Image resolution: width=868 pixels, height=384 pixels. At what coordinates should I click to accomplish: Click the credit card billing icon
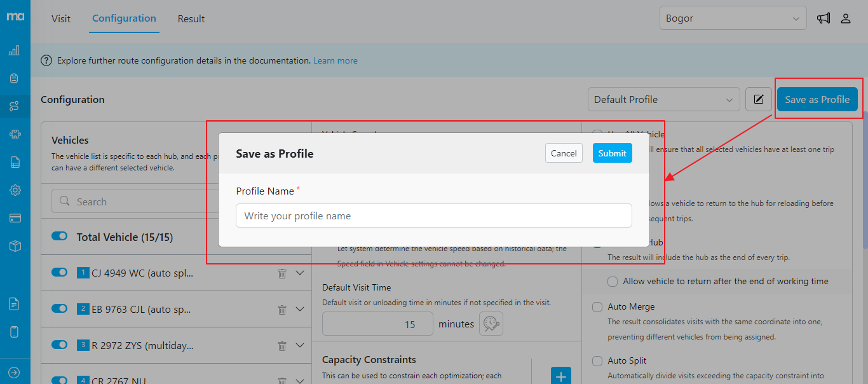coord(15,218)
